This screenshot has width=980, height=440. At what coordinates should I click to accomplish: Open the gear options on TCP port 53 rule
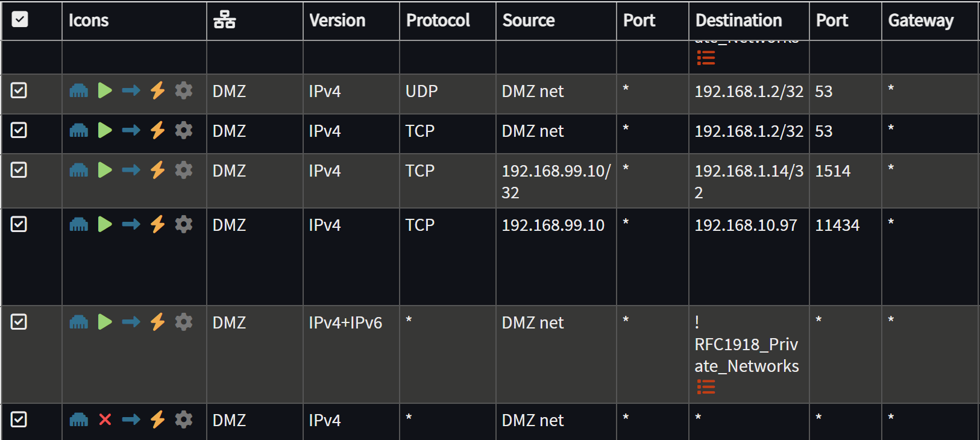(183, 130)
